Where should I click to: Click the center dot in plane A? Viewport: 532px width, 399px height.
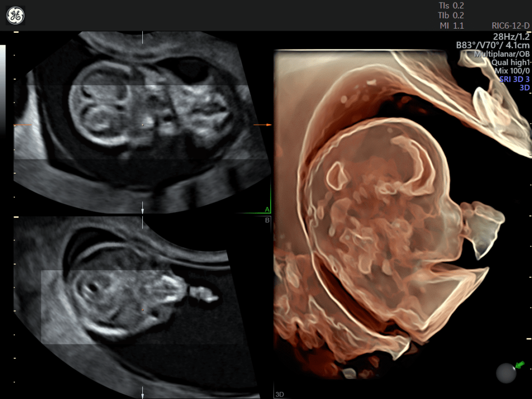tap(142, 125)
